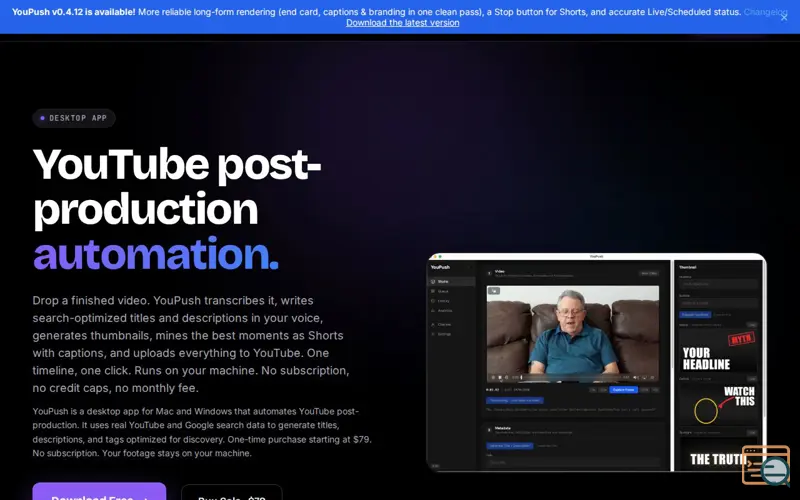
Task: Click the Download Free button
Action: [x=99, y=492]
